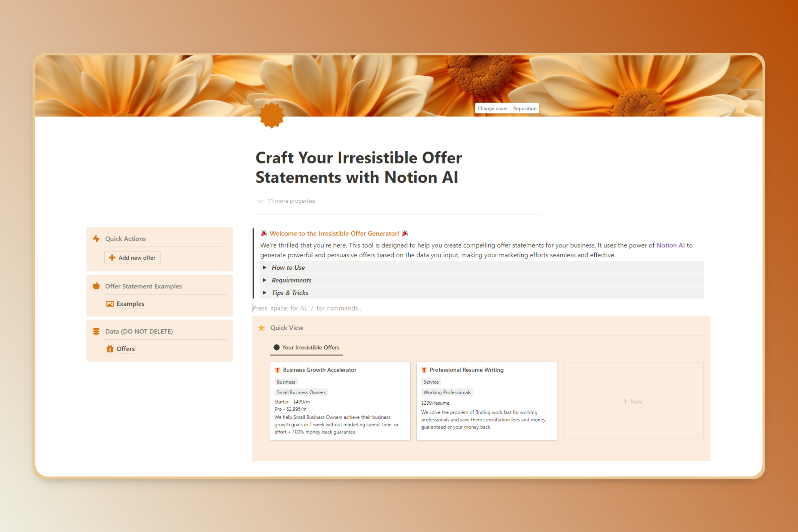
Task: Click the star icon beside Quick View
Action: tap(261, 328)
